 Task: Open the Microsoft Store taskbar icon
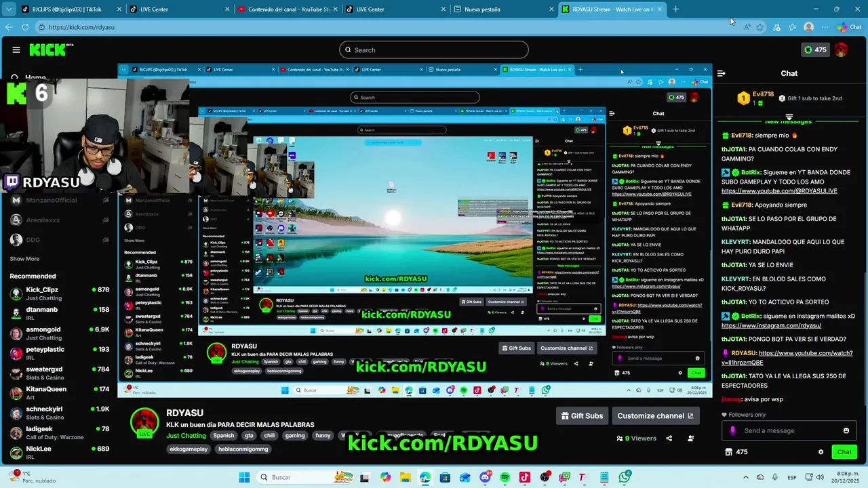pyautogui.click(x=445, y=477)
